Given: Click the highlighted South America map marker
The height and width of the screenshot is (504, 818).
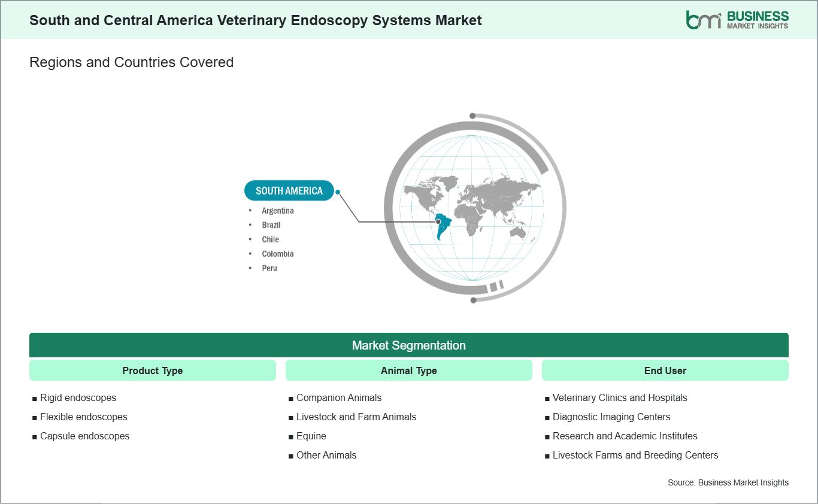Looking at the screenshot, I should [x=438, y=221].
